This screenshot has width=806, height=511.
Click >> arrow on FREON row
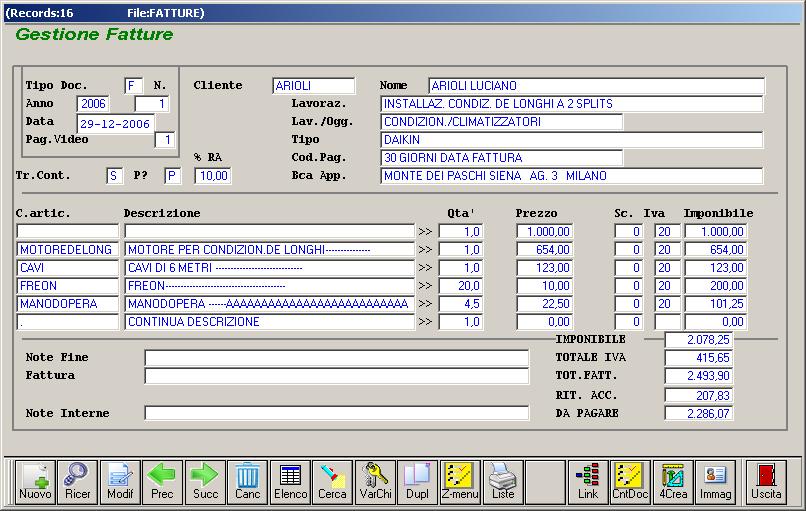point(425,286)
